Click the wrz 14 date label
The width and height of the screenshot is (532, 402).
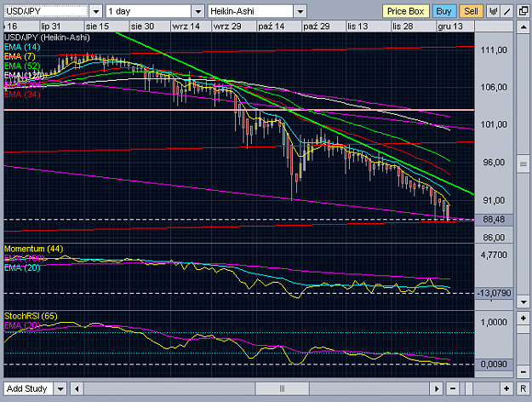pos(186,26)
